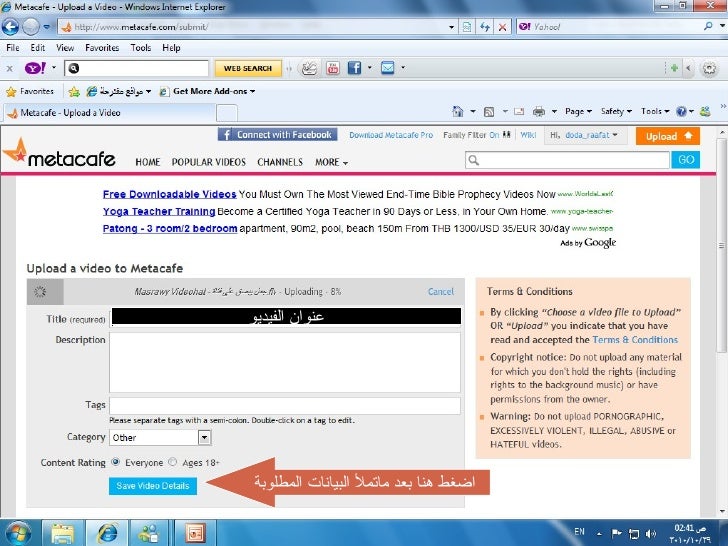Click the Metacafe logo
Screen dimensions: 728x546
point(59,154)
